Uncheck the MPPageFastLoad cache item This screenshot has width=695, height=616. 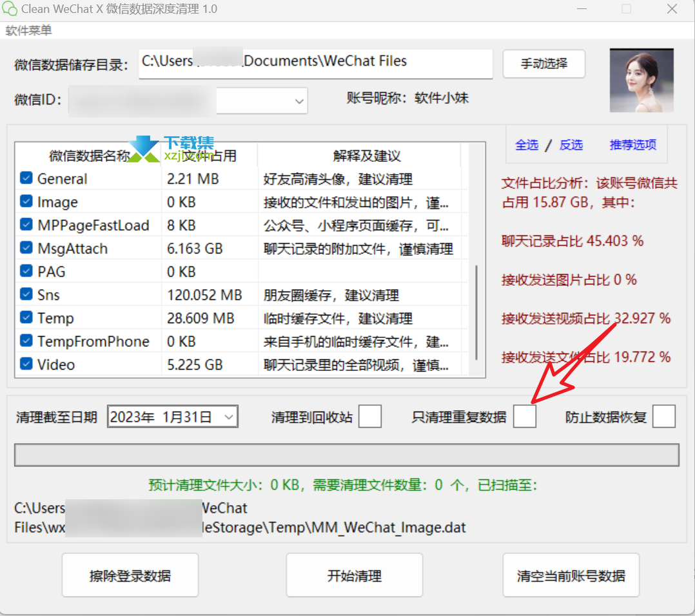pyautogui.click(x=26, y=224)
